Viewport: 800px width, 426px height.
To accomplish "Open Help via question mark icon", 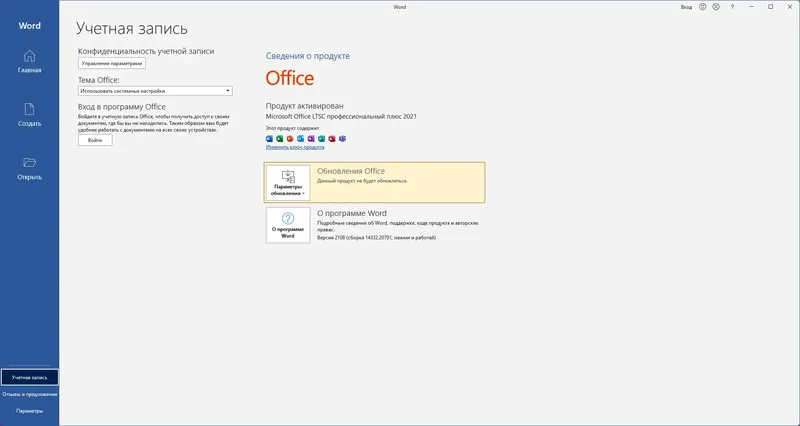I will click(732, 7).
